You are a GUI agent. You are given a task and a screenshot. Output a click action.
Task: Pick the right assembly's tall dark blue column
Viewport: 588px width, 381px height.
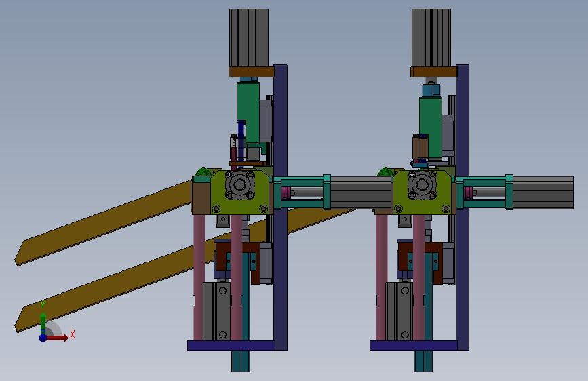coord(463,207)
